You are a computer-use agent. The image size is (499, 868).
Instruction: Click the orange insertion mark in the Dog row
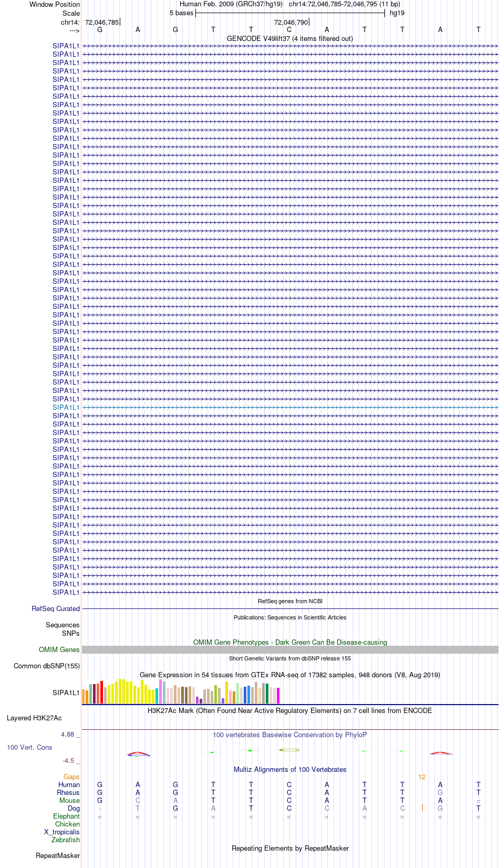coord(422,808)
